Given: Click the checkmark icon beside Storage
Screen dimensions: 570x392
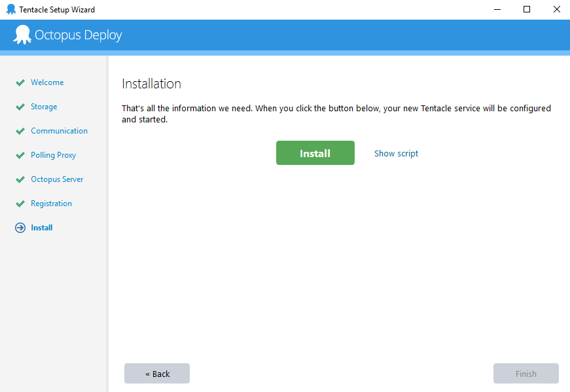Looking at the screenshot, I should coord(20,107).
